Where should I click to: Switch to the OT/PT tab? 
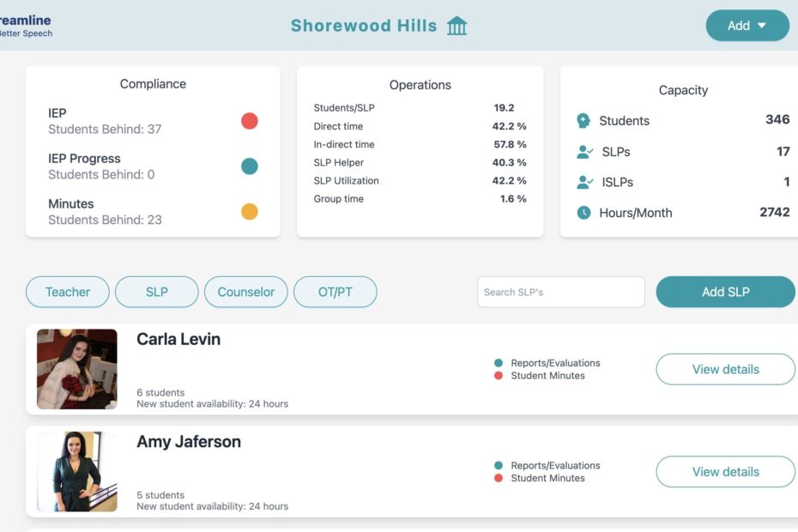[336, 292]
